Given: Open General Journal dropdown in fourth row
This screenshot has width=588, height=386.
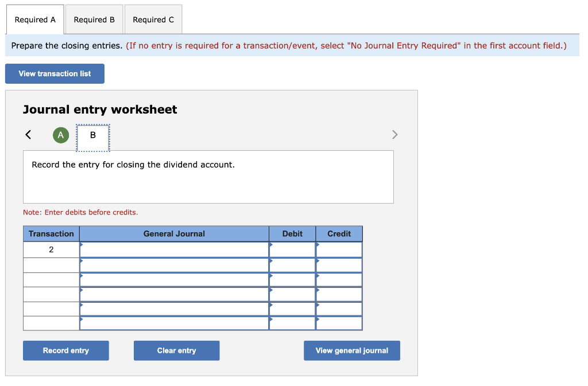Looking at the screenshot, I should coord(174,294).
